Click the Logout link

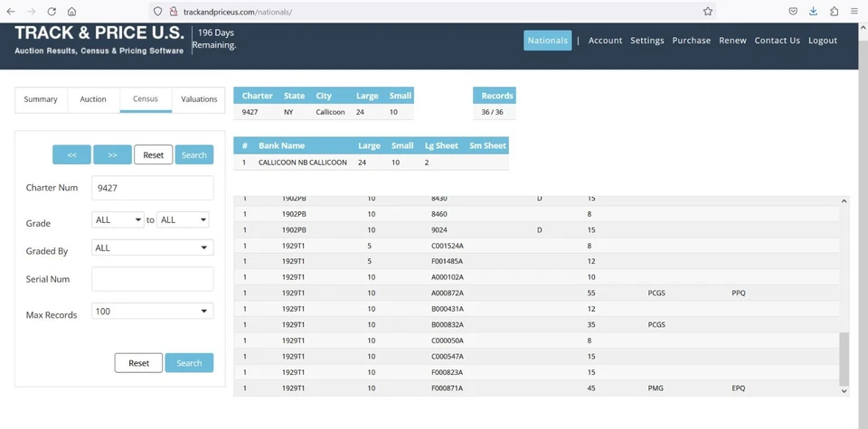[823, 41]
